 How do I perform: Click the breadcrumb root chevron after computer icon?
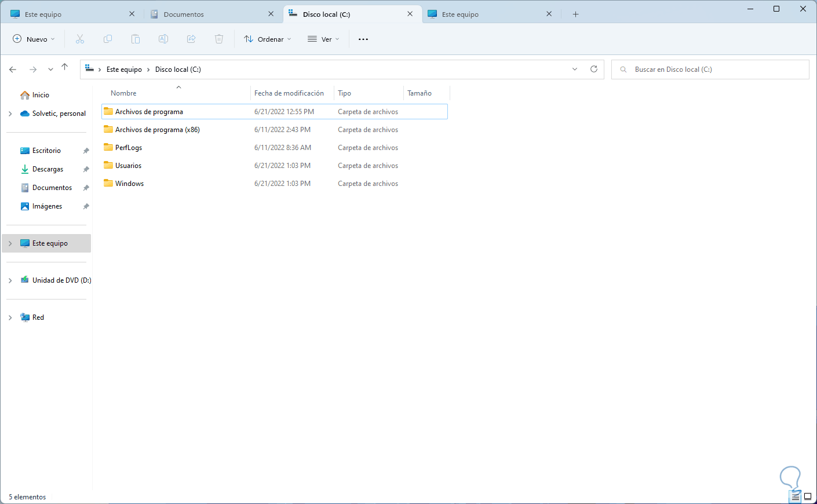pos(100,70)
